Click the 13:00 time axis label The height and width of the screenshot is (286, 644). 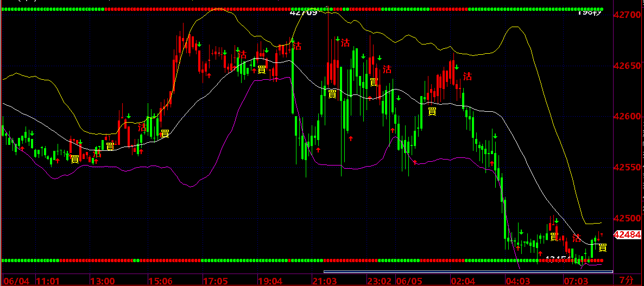click(102, 281)
